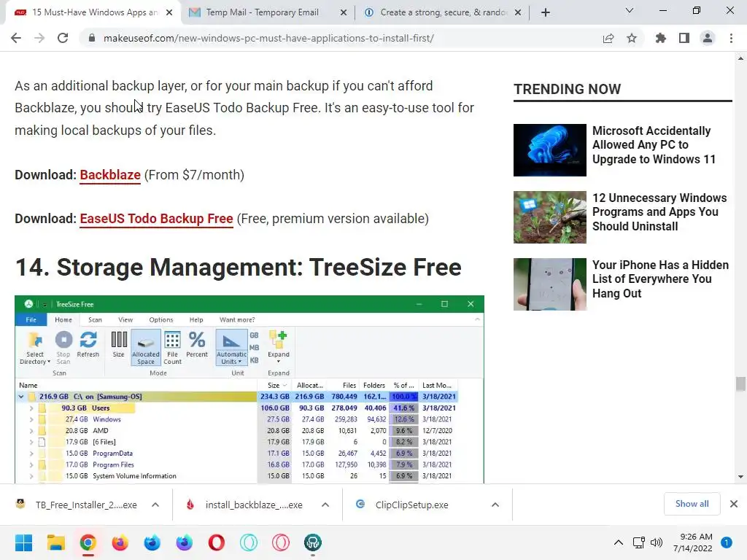747x560 pixels.
Task: Show hidden system tray icons
Action: click(619, 542)
